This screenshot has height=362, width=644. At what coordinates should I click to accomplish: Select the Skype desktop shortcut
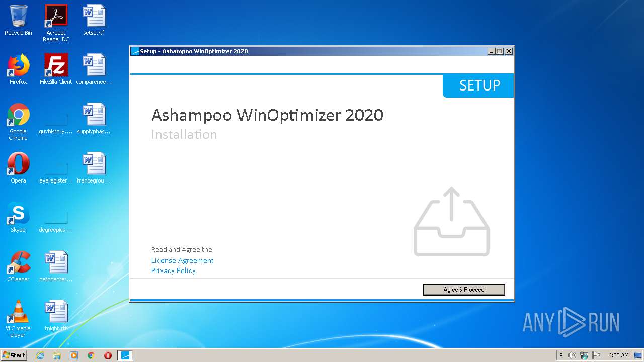coord(18,217)
